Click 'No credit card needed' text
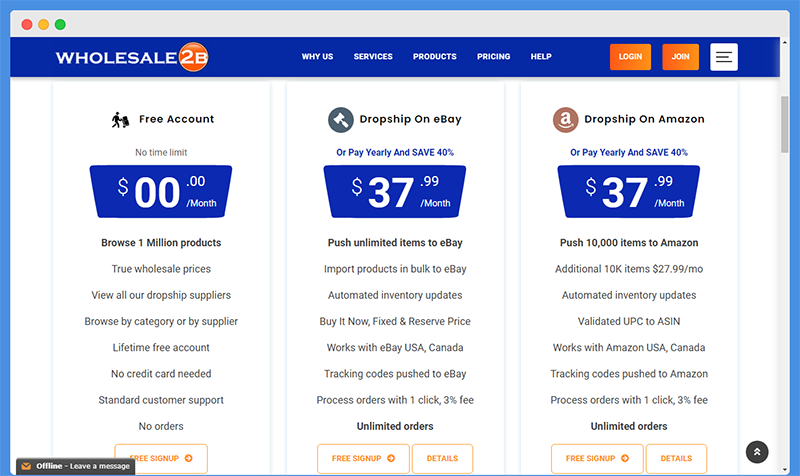This screenshot has height=476, width=800. coord(161,374)
